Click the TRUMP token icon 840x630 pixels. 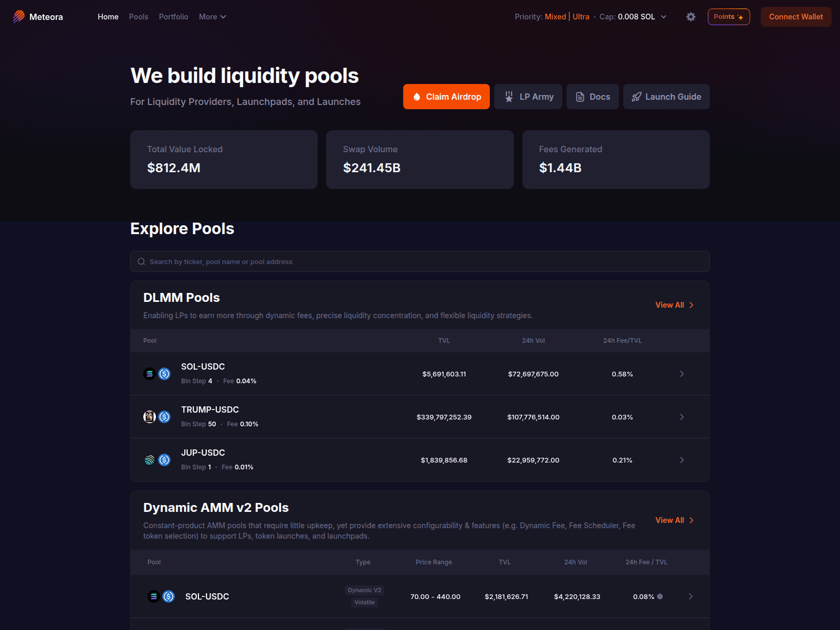[x=150, y=417]
